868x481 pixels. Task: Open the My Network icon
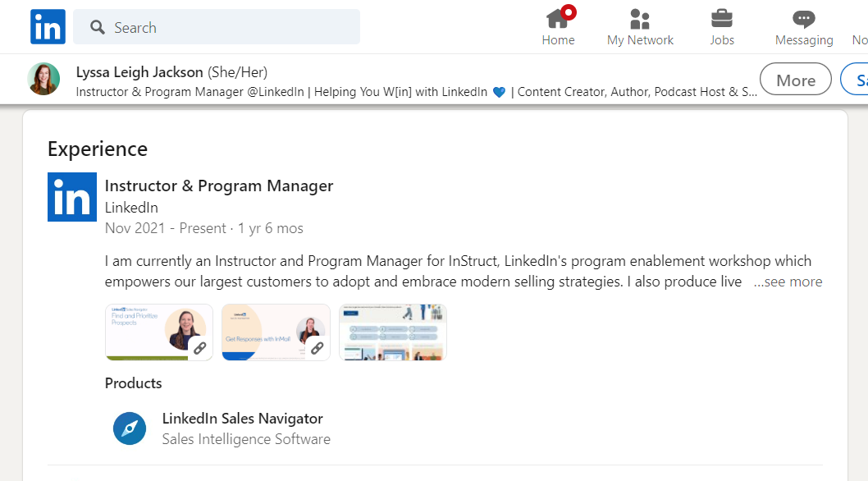coord(639,19)
